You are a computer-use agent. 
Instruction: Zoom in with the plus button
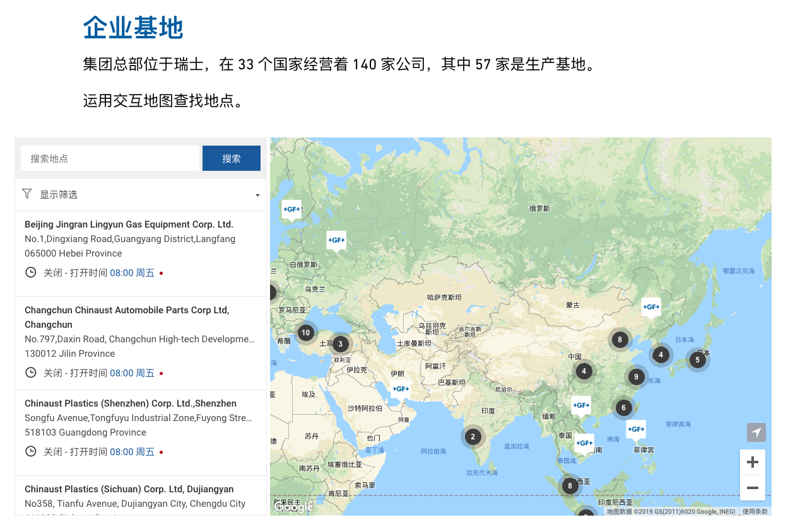[x=752, y=462]
